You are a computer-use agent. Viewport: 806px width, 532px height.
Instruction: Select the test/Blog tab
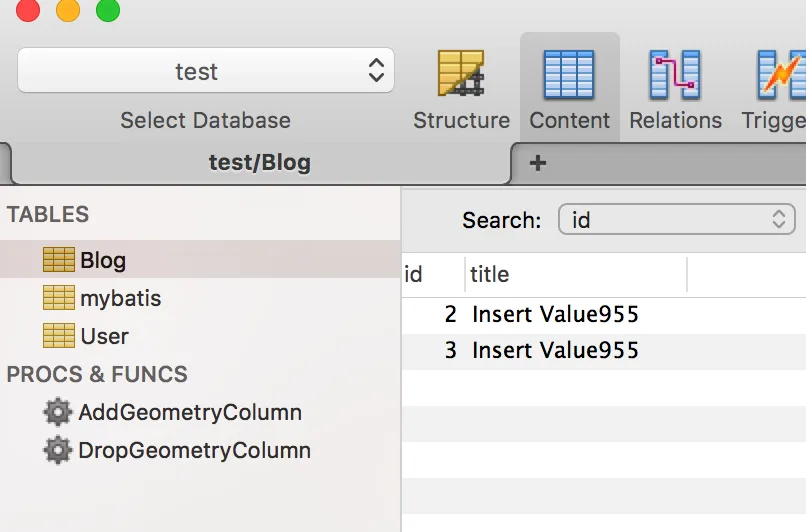click(259, 162)
